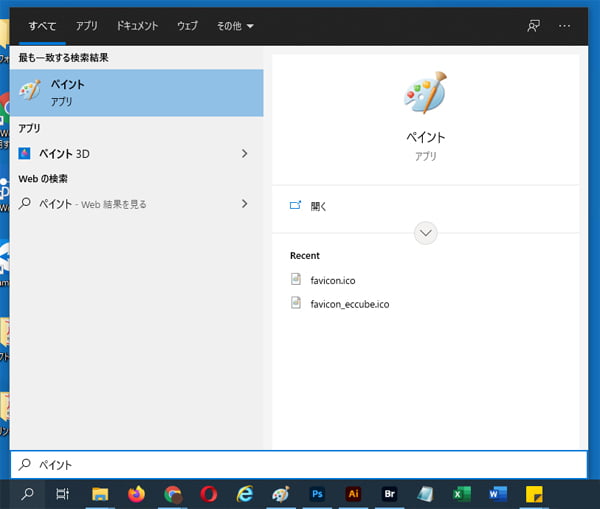Open Microsoft Word from the taskbar
The image size is (600, 509).
click(x=497, y=494)
